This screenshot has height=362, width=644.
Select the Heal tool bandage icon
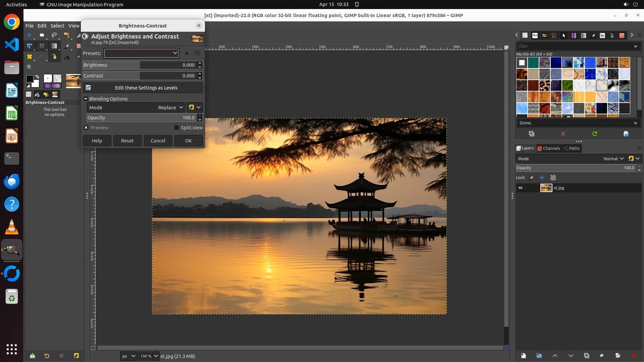click(30, 57)
